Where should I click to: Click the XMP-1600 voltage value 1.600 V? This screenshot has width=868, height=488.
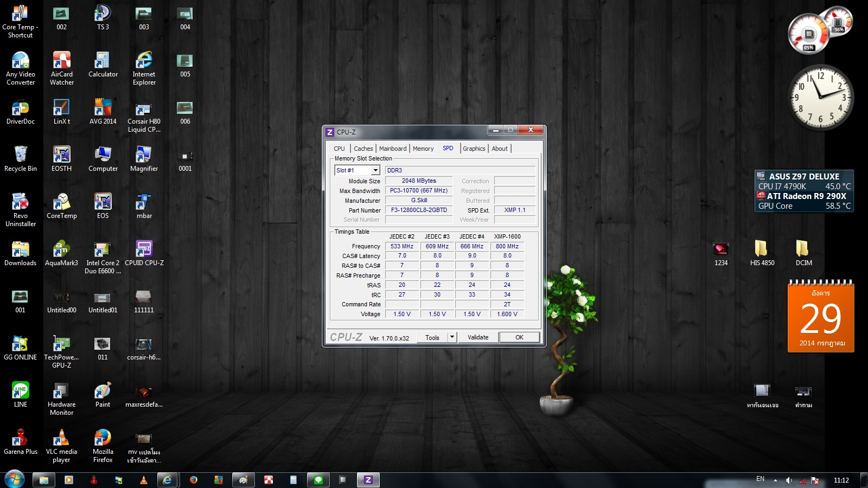(507, 314)
